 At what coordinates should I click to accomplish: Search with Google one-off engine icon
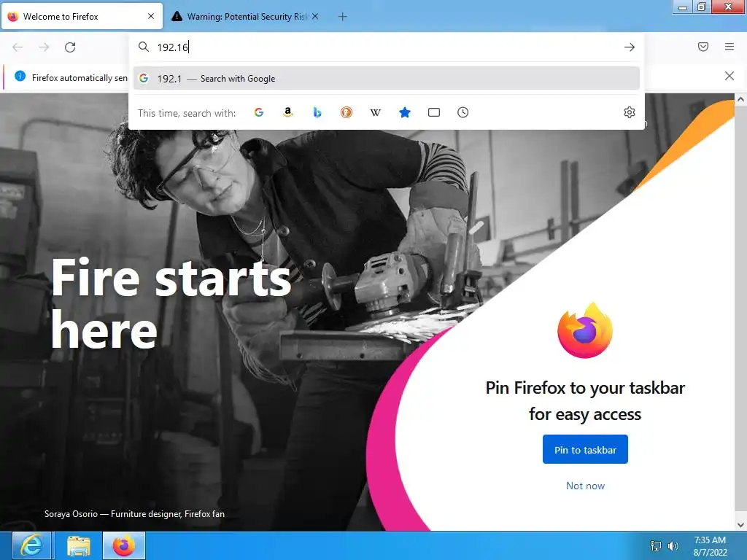pyautogui.click(x=259, y=112)
